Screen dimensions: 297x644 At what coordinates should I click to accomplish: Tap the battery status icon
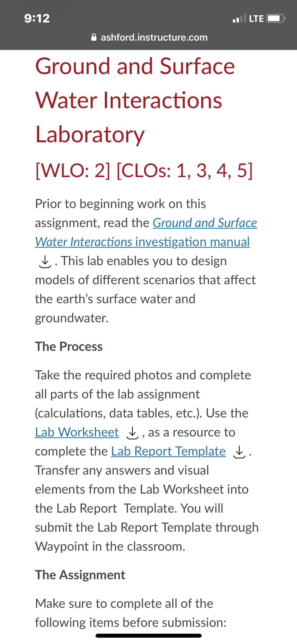coord(276,19)
